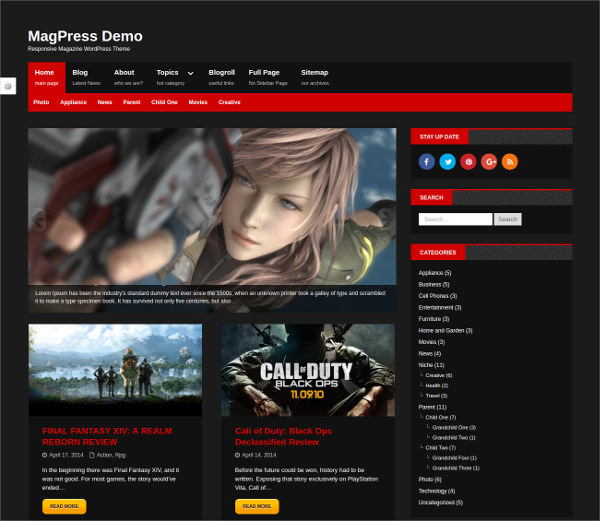Open the Uncategorized (5) category

coord(441,503)
